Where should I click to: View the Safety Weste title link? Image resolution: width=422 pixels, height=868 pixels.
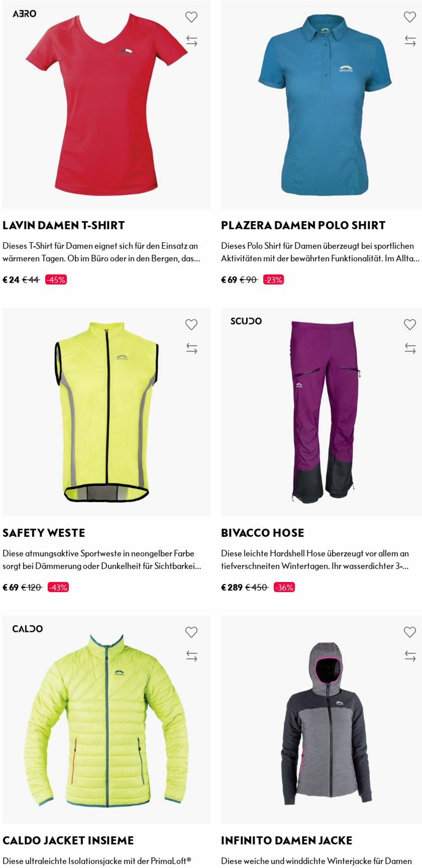tap(44, 533)
